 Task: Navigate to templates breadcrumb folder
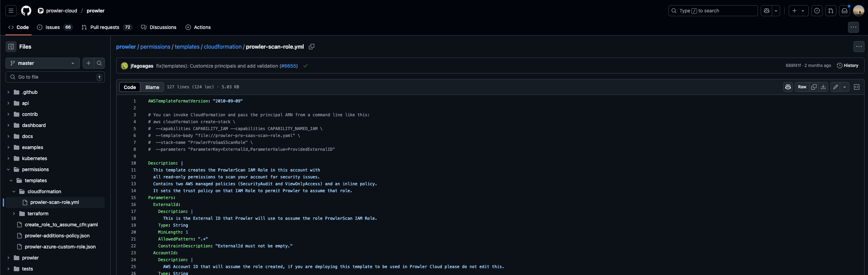[x=187, y=47]
